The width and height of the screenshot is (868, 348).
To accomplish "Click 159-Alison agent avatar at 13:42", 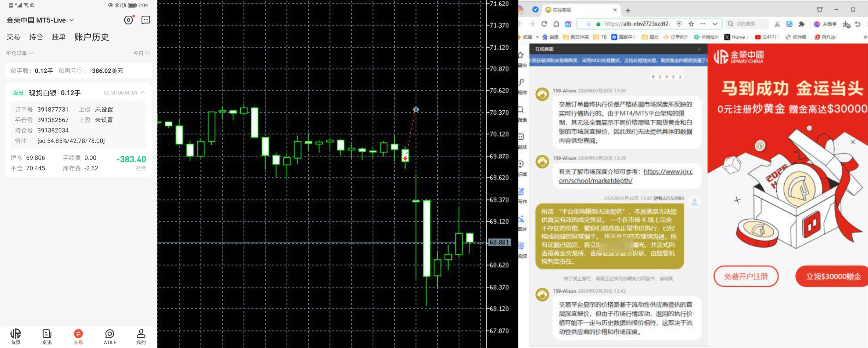I will point(542,294).
